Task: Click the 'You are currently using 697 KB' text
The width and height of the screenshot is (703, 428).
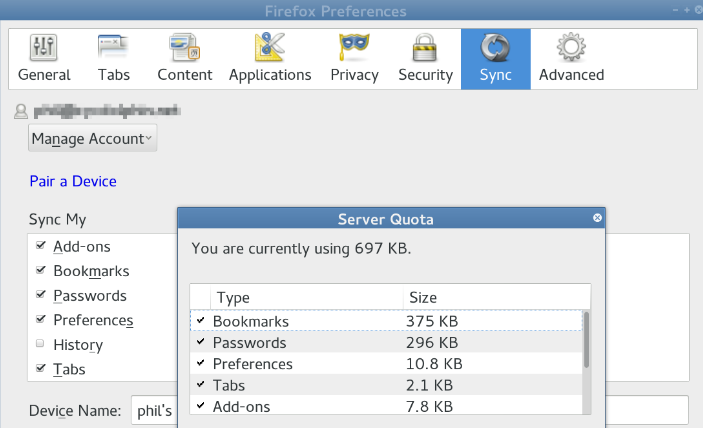Action: pos(301,248)
